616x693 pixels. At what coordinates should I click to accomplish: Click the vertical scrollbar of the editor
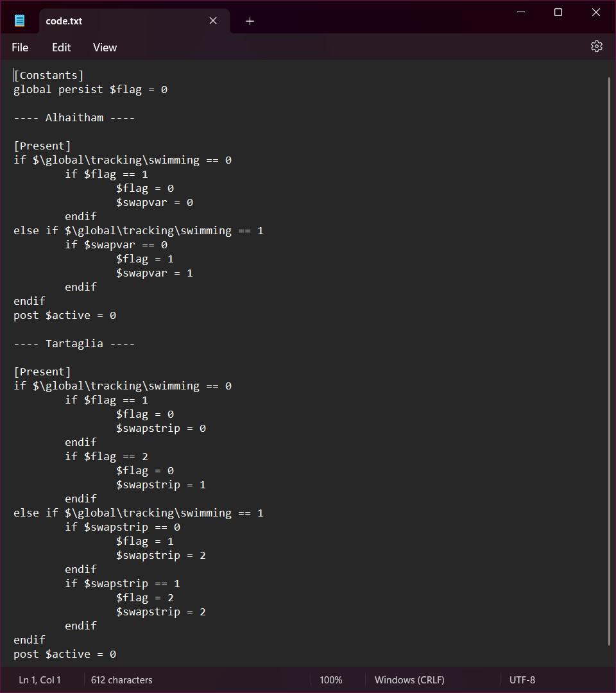point(608,359)
